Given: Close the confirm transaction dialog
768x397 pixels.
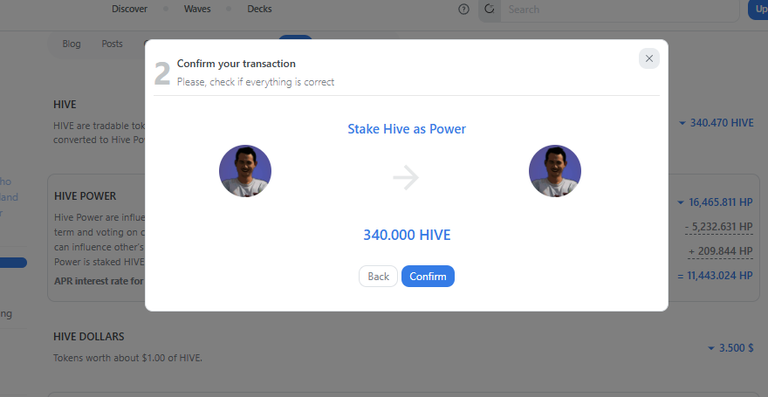Looking at the screenshot, I should [649, 59].
